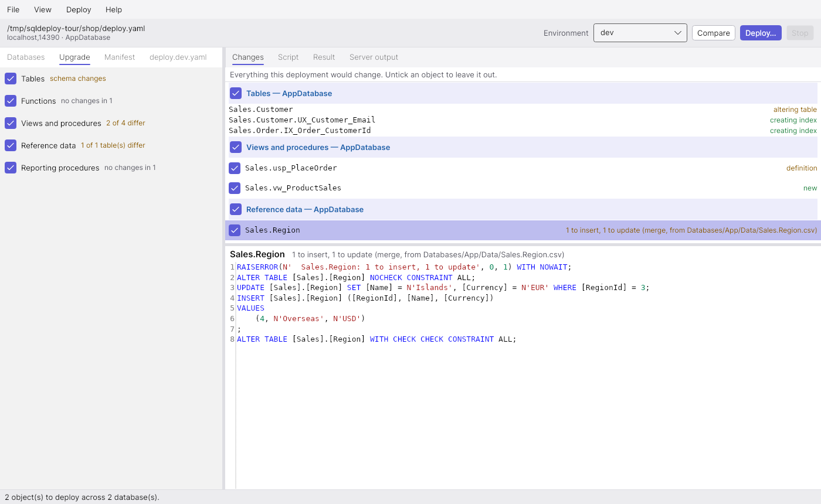Select the Changes tab
This screenshot has height=504, width=821.
[x=248, y=57]
